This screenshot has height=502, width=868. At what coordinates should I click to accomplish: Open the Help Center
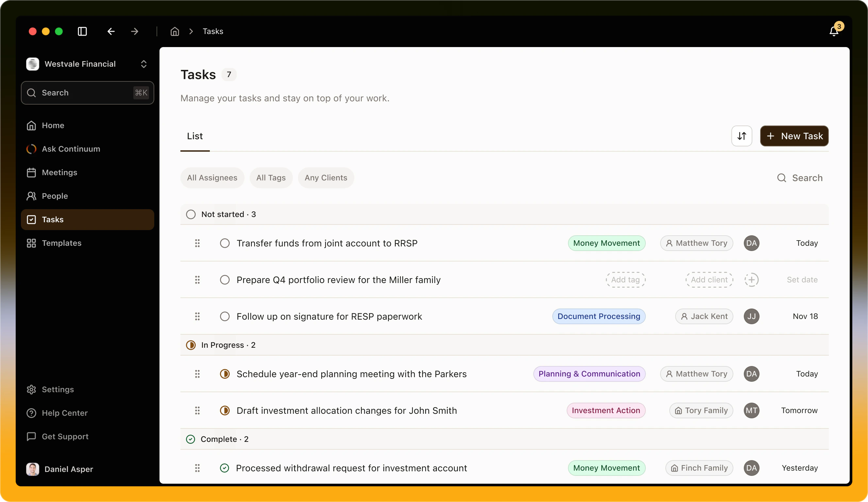[64, 413]
